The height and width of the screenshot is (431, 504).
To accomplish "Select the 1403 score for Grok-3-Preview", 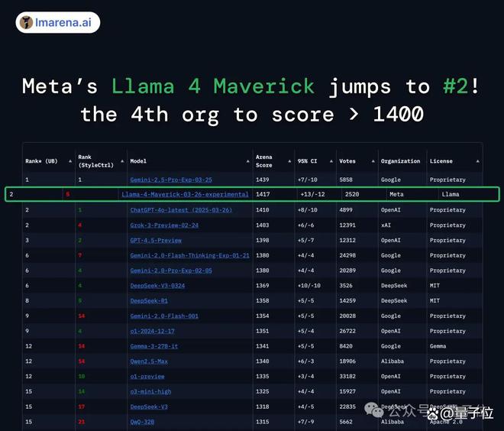I will click(262, 225).
